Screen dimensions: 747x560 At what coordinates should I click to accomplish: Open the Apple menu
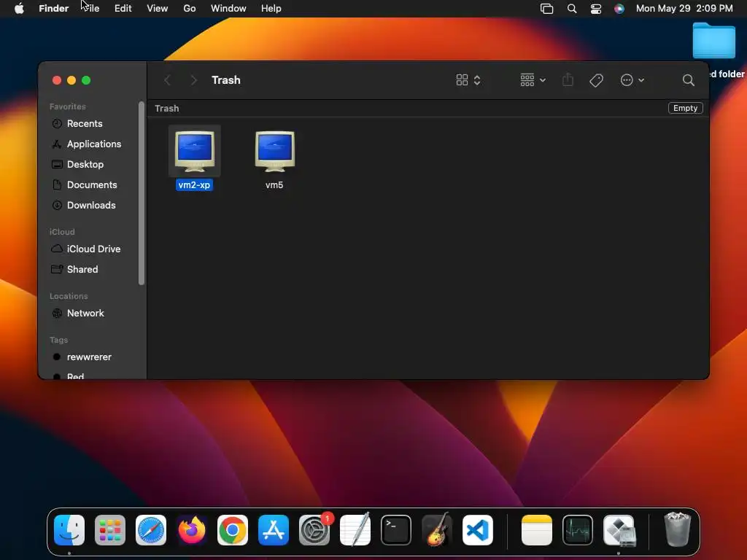click(x=19, y=9)
